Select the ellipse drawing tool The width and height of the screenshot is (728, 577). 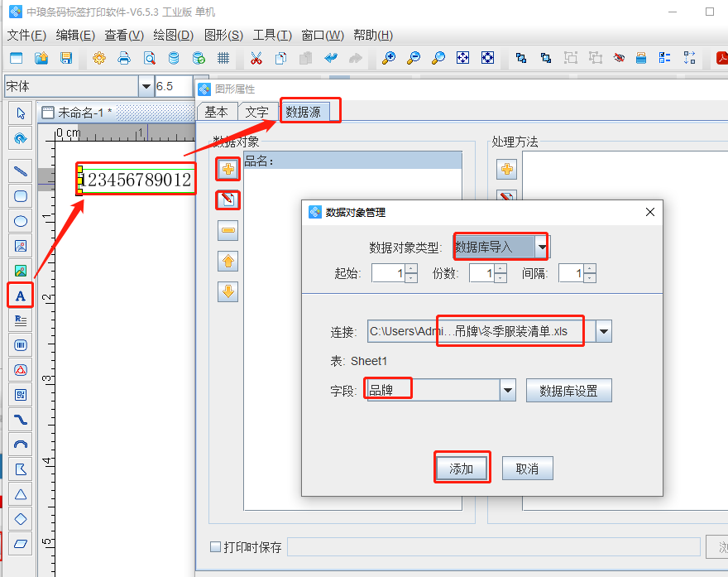(x=21, y=221)
